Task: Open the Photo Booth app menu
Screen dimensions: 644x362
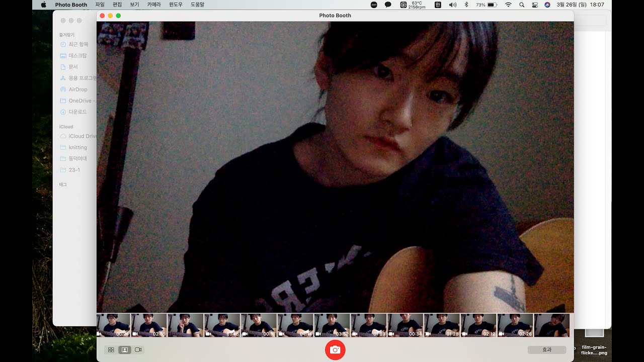Action: coord(71,5)
